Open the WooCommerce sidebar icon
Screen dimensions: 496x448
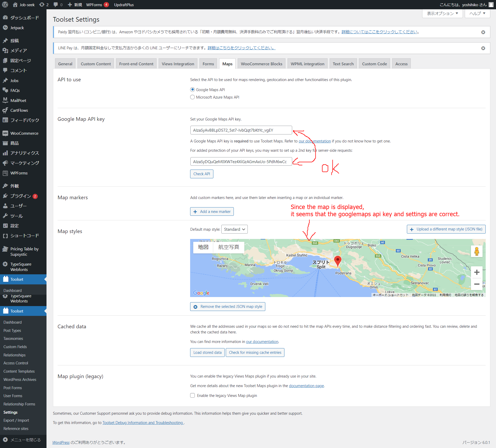(5, 133)
